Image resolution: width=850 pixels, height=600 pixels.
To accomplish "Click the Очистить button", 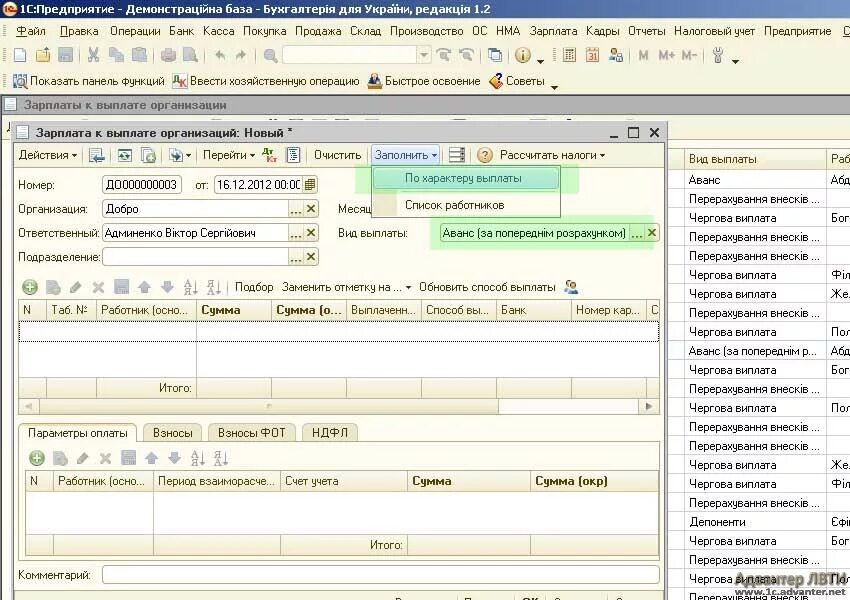I will coord(337,155).
